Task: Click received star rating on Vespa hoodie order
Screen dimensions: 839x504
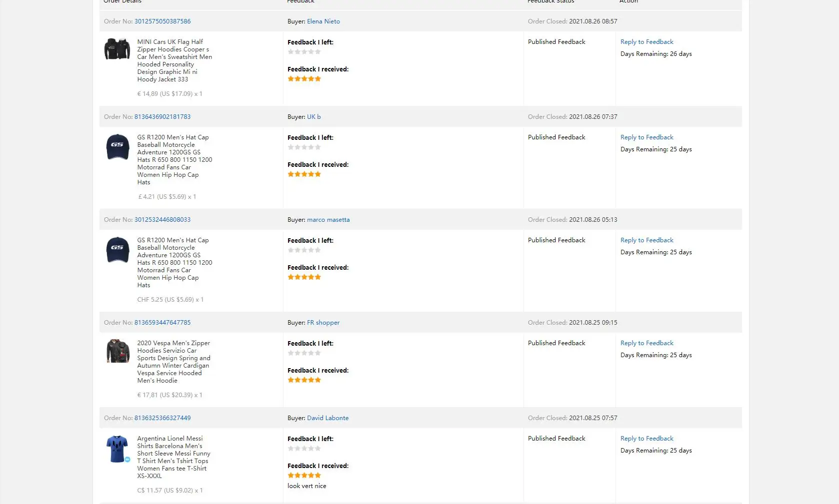Action: [304, 380]
